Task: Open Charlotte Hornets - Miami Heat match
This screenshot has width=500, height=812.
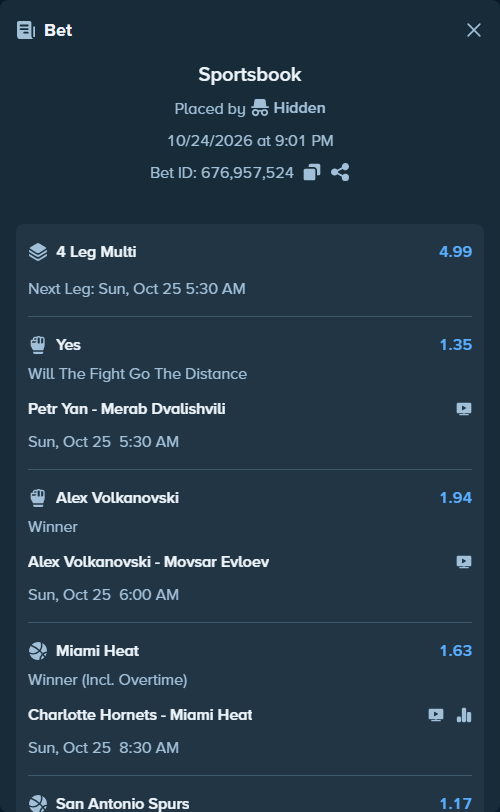Action: 140,715
